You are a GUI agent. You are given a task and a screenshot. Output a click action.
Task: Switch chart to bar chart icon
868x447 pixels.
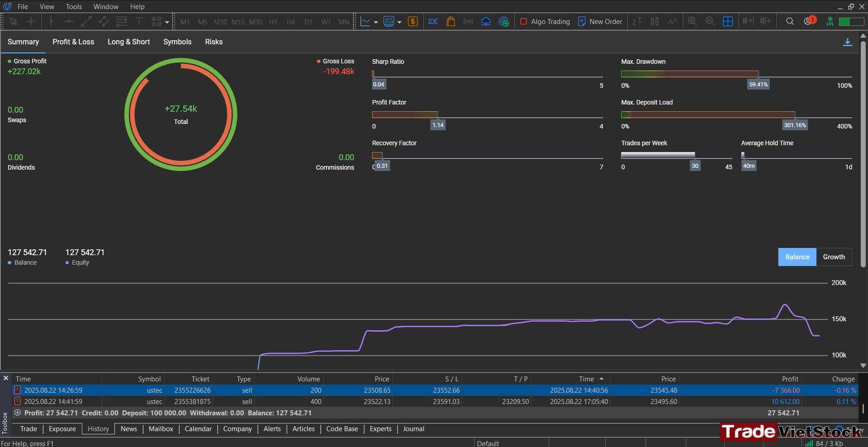tap(637, 21)
